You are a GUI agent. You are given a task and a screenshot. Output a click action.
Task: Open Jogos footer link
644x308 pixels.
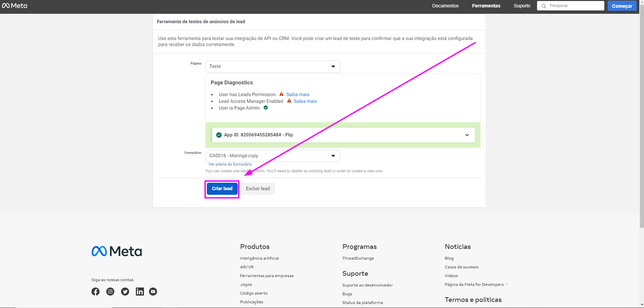click(246, 284)
